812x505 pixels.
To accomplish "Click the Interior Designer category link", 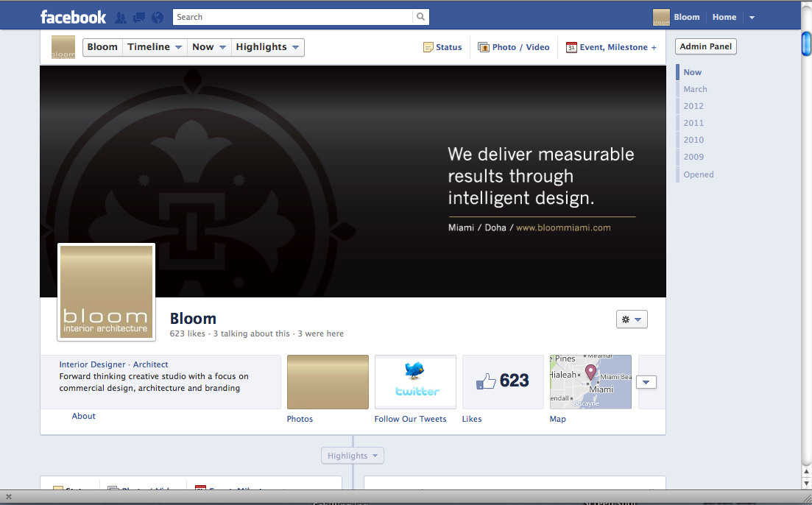I will [92, 364].
